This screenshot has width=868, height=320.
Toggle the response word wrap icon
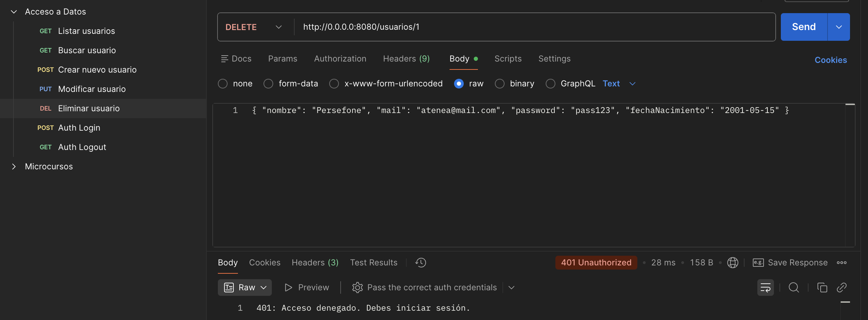(x=765, y=288)
